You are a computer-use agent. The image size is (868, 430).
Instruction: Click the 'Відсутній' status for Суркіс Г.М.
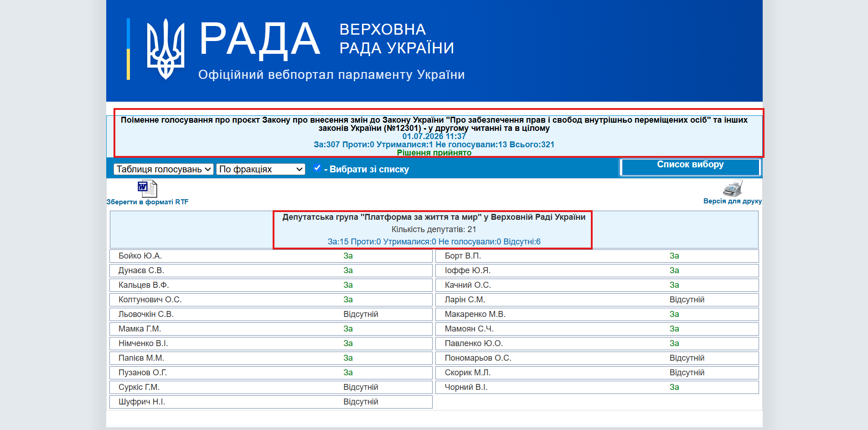(x=361, y=387)
